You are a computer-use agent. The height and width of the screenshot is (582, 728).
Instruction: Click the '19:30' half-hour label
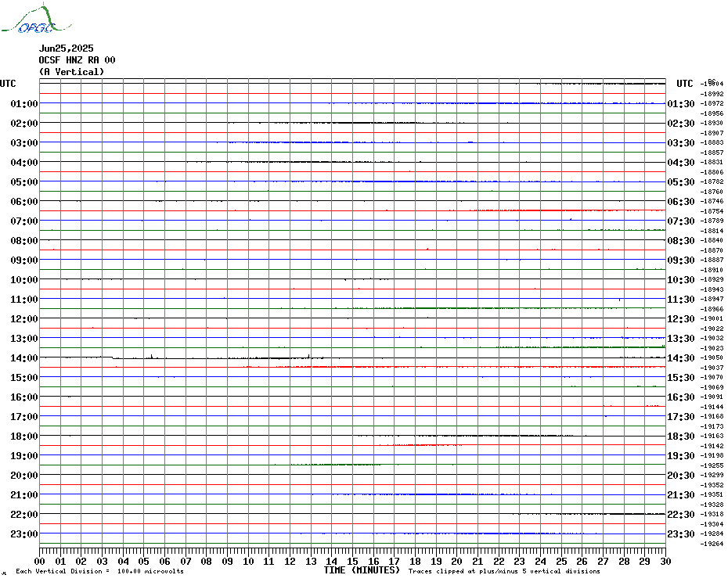681,456
